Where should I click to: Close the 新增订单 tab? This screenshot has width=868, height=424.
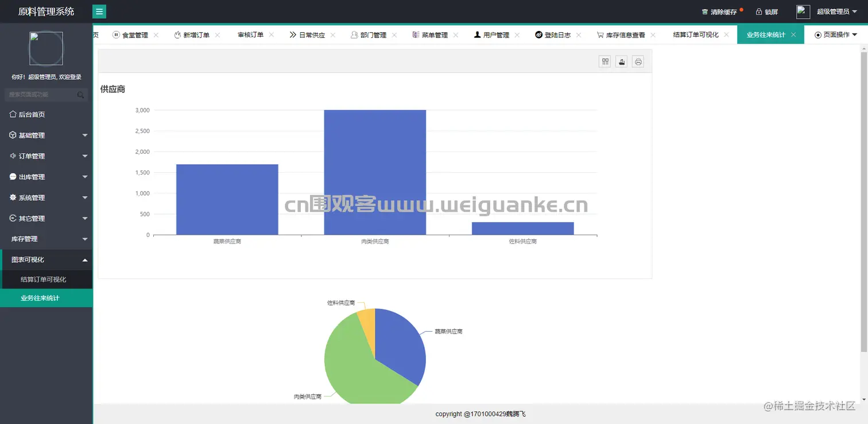[x=218, y=35]
